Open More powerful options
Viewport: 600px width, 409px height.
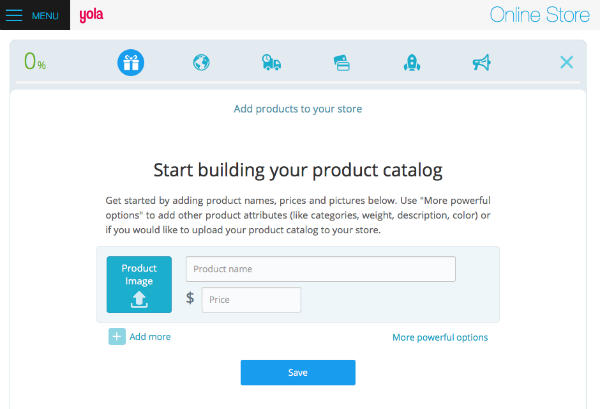click(440, 338)
